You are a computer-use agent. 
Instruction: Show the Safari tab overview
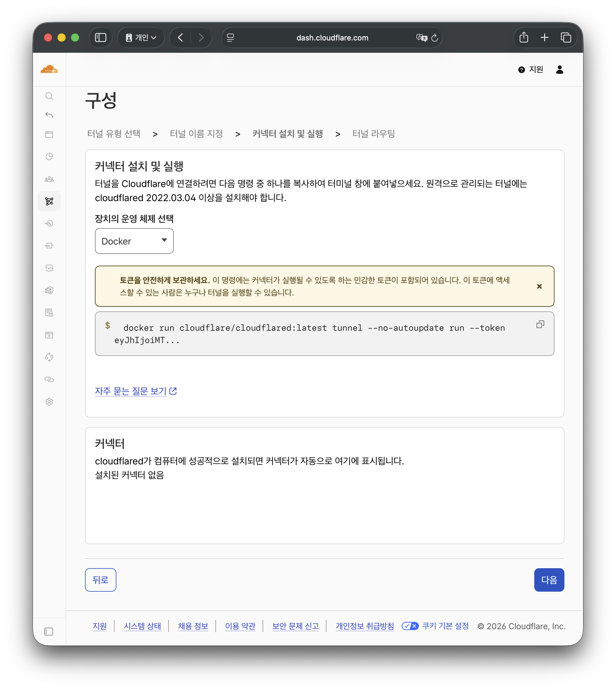(566, 38)
